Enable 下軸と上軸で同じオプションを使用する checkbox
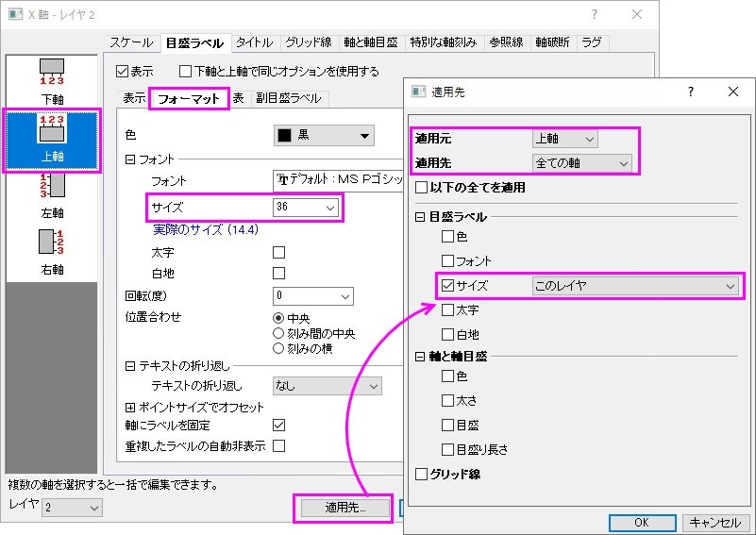Viewport: 756px width, 535px height. pyautogui.click(x=185, y=72)
